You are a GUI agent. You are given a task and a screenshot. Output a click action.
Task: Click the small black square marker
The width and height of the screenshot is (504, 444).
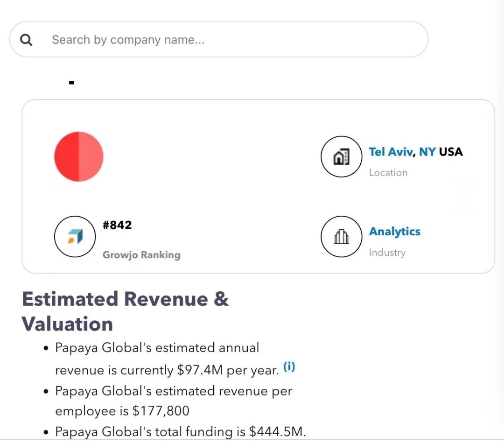pos(71,83)
